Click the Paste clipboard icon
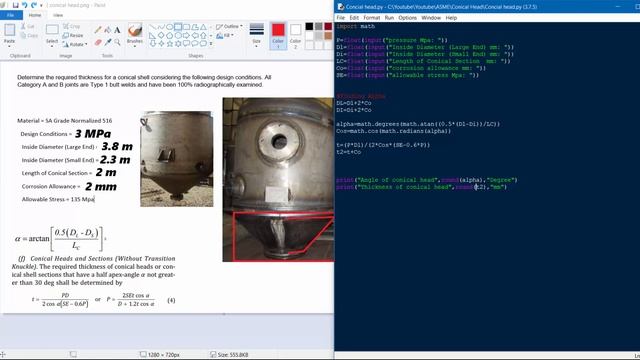640x360 pixels. coord(9,30)
